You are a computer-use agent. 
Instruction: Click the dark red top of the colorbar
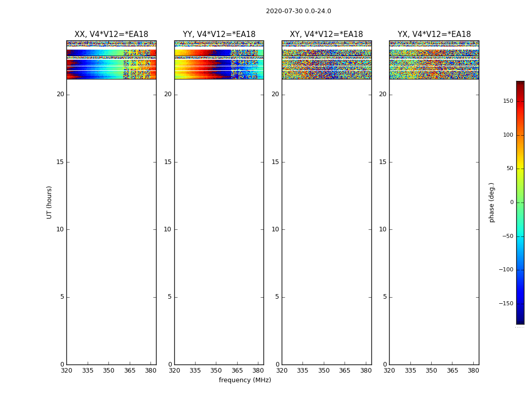point(520,84)
